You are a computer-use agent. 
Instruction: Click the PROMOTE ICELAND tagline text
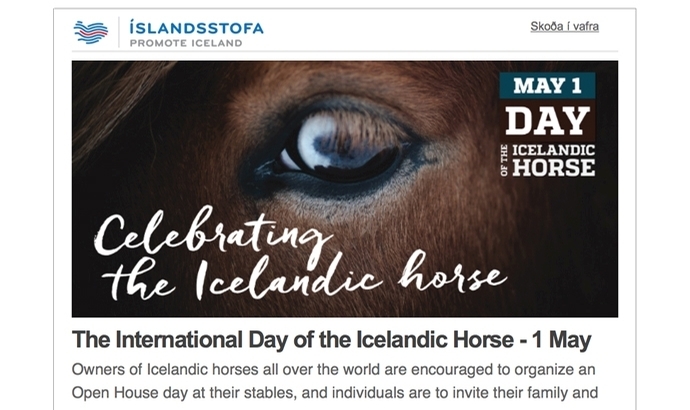pos(186,43)
